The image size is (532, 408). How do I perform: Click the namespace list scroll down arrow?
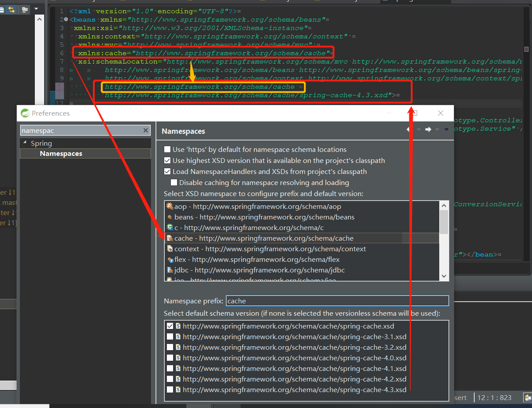(444, 276)
